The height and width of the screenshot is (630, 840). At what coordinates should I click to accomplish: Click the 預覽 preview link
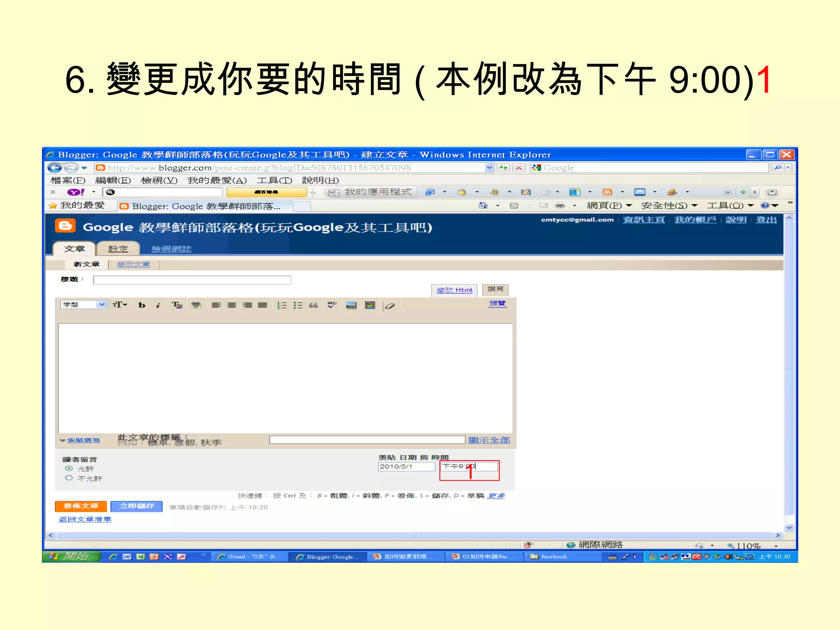pos(497,303)
